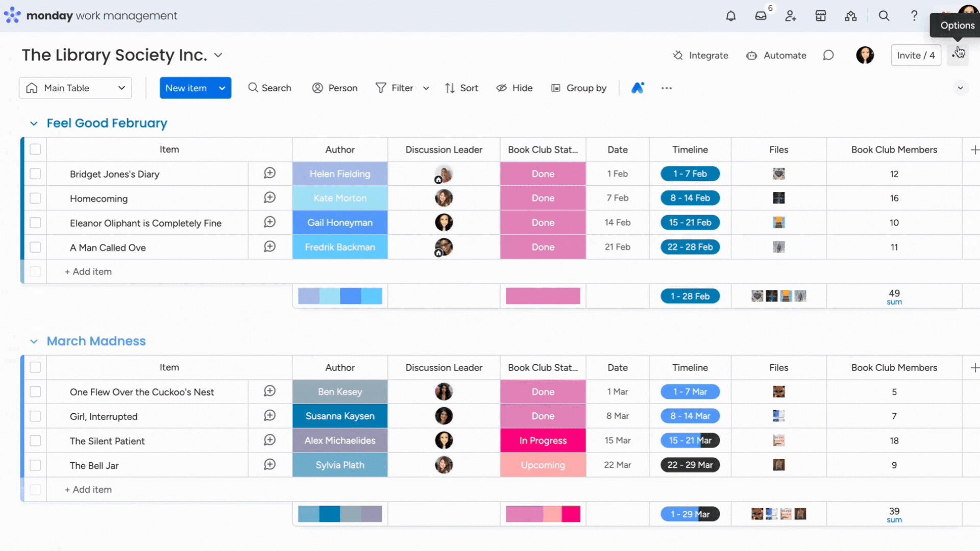
Task: Add a column in Feel Good February
Action: click(974, 149)
